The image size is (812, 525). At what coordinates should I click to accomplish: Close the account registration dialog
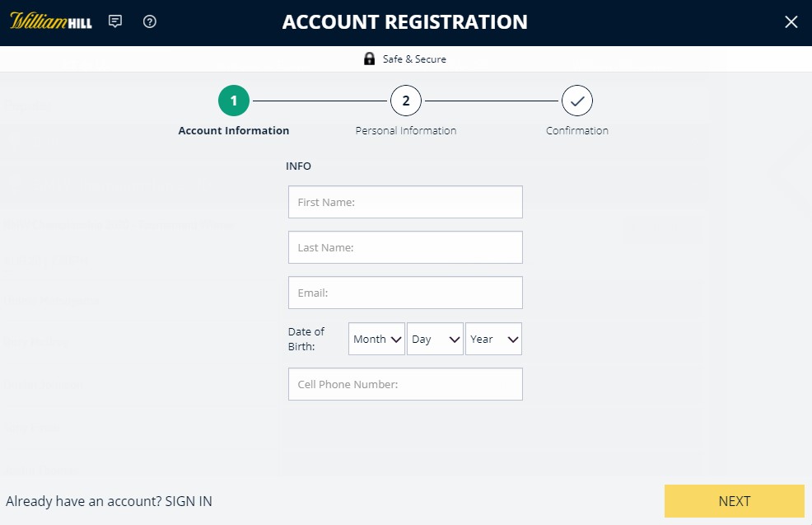(x=791, y=21)
